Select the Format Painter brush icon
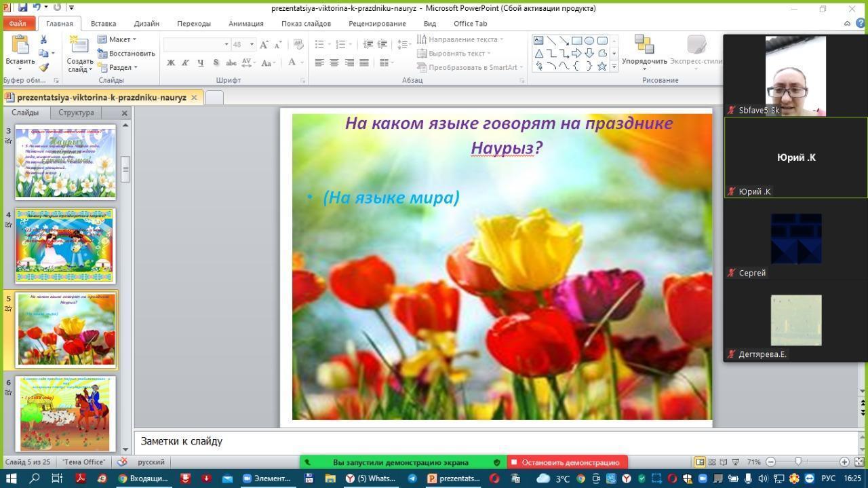The height and width of the screenshot is (488, 868). click(x=44, y=67)
